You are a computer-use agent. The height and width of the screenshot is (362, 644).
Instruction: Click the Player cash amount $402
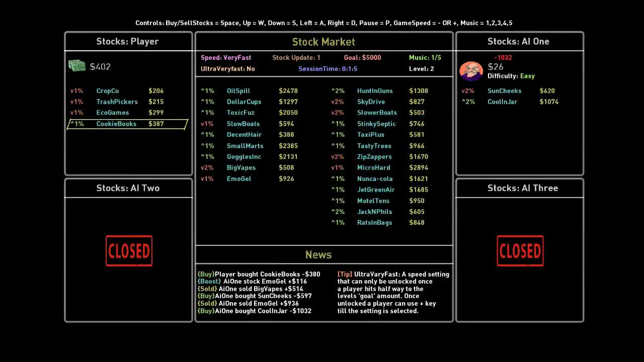(x=100, y=66)
